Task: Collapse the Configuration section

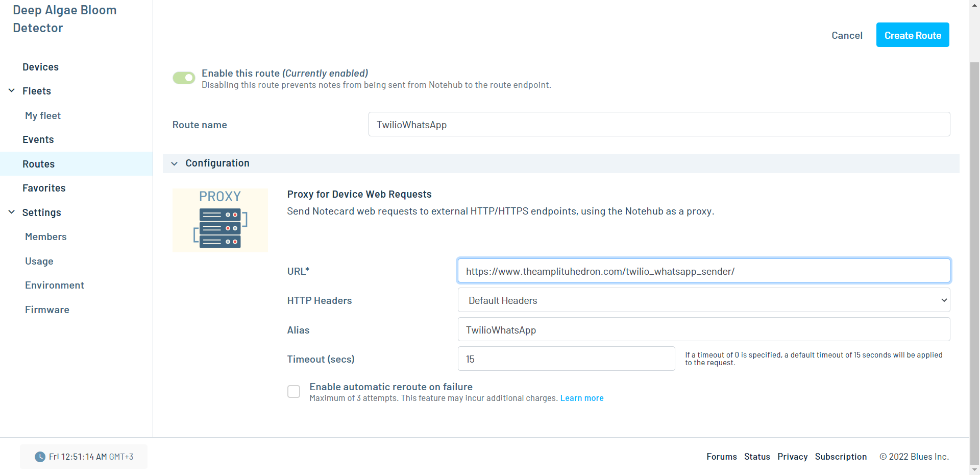Action: pyautogui.click(x=175, y=163)
